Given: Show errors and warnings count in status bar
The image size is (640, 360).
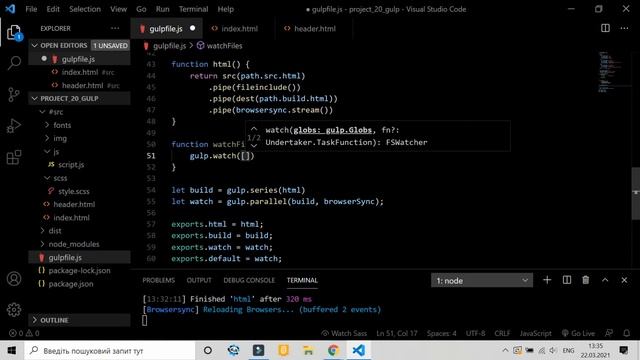Looking at the screenshot, I should pos(24,333).
